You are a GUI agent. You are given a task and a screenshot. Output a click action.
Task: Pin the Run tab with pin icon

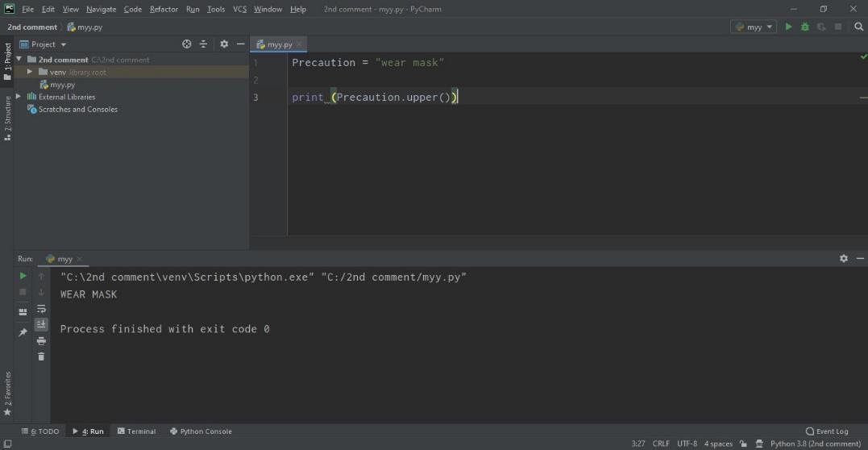click(23, 332)
